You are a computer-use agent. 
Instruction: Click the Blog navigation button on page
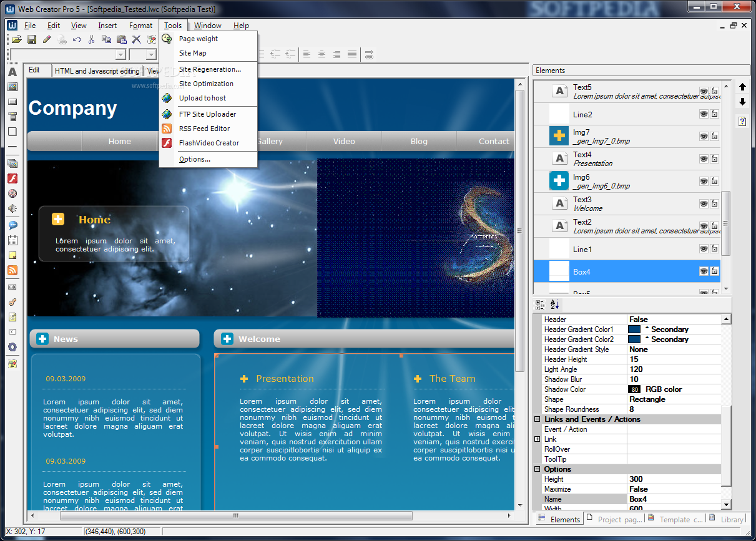tap(419, 142)
